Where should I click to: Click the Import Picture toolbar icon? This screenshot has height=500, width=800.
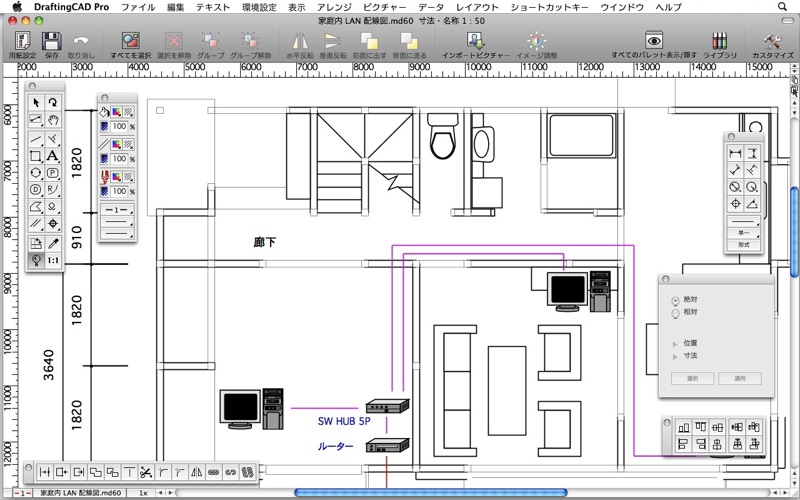pos(478,43)
